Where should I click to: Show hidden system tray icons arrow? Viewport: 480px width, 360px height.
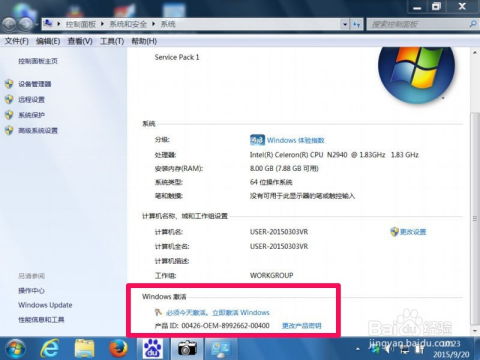(358, 349)
